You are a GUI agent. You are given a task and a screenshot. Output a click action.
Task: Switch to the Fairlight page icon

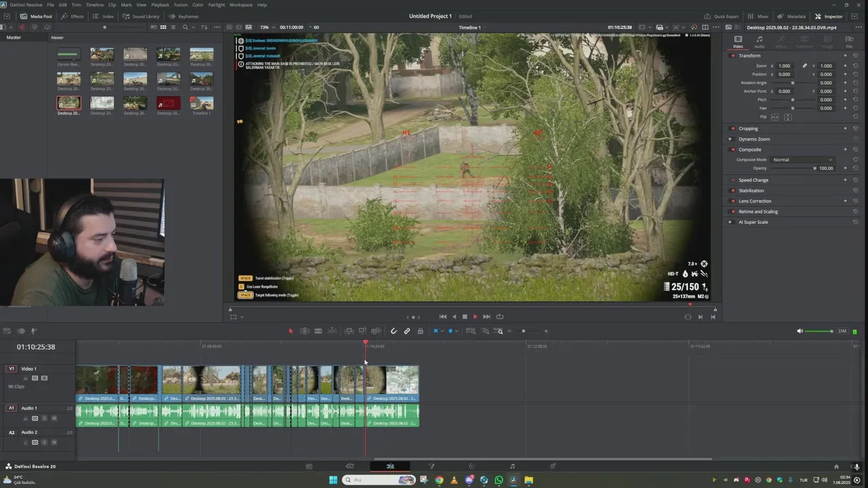coord(512,466)
